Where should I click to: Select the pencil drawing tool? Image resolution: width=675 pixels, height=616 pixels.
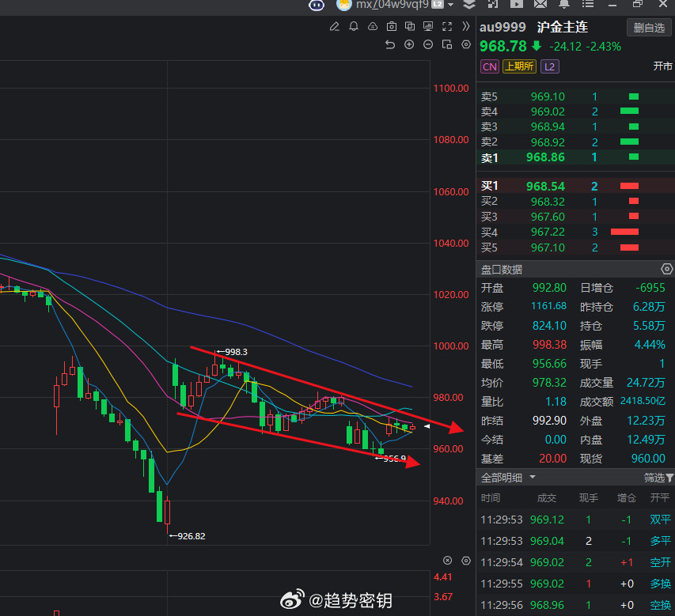click(x=334, y=27)
